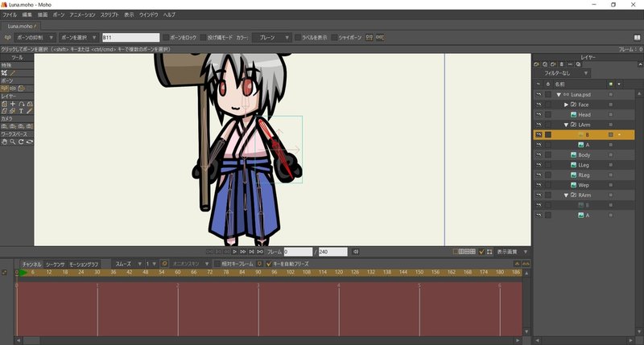Click the New Layer icon in layers panel
Screen dimensions: 644x345
(536, 64)
